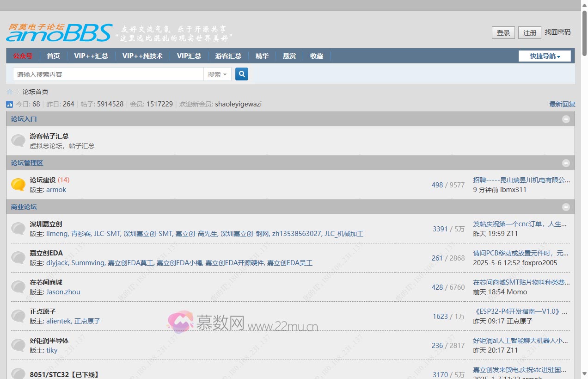This screenshot has width=588, height=379.
Task: Click the page vertical scrollbar
Action: tap(584, 185)
